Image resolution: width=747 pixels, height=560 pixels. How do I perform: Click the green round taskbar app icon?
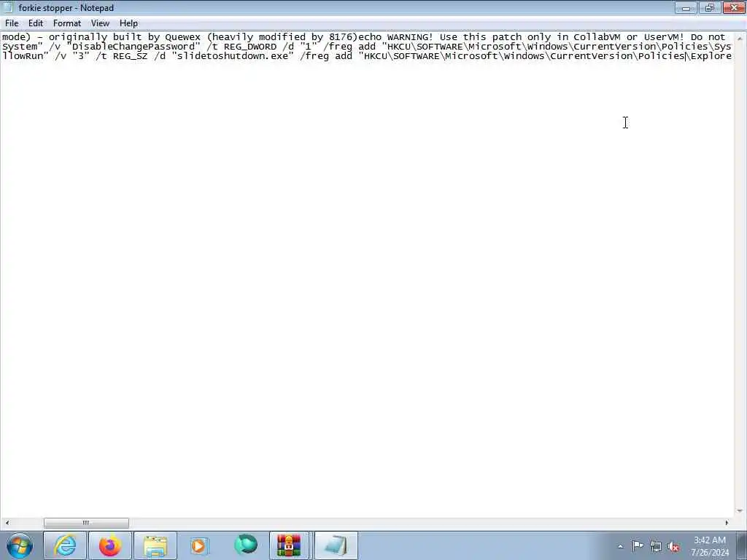pyautogui.click(x=245, y=545)
